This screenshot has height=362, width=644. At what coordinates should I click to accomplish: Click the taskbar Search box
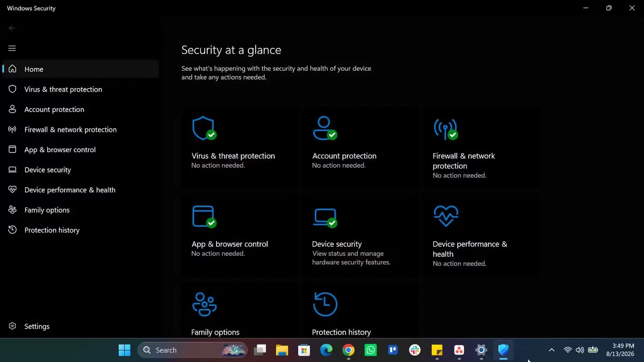point(193,350)
